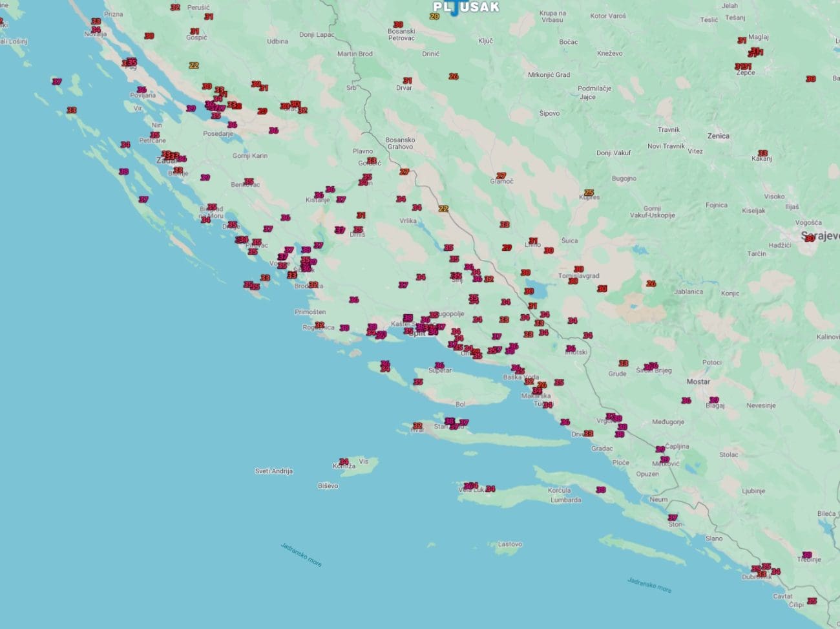Click the Mrkonjić Grad town label
840x629 pixels.
[x=549, y=75]
